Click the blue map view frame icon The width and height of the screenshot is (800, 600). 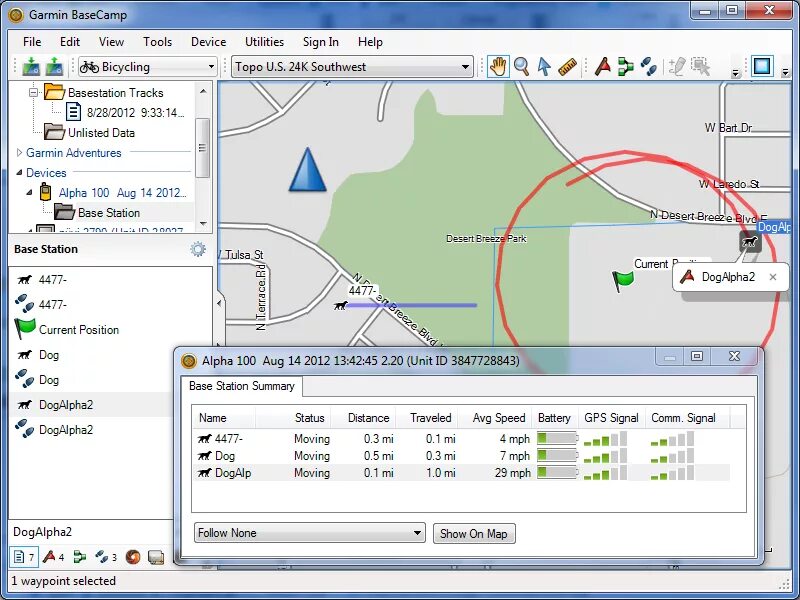point(762,66)
